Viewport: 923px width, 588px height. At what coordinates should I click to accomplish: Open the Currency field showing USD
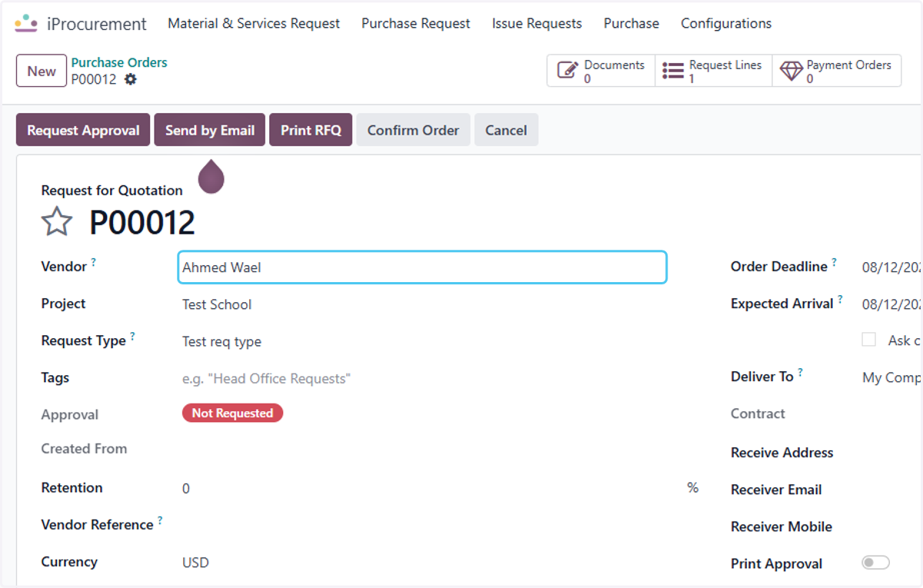click(x=422, y=563)
